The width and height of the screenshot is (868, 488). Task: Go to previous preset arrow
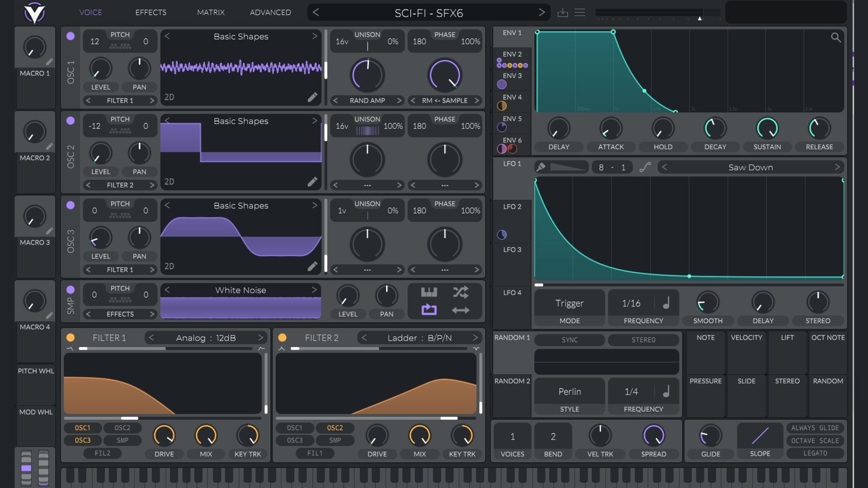[316, 13]
